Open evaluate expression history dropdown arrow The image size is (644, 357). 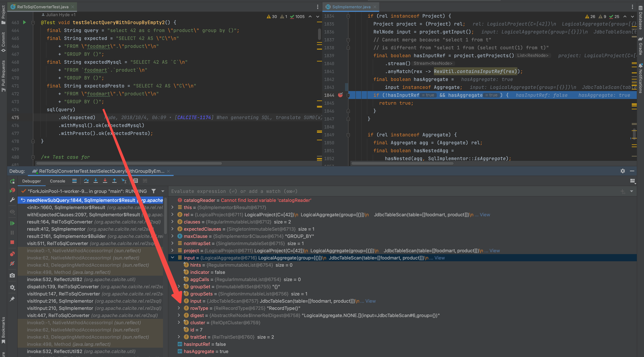[632, 191]
